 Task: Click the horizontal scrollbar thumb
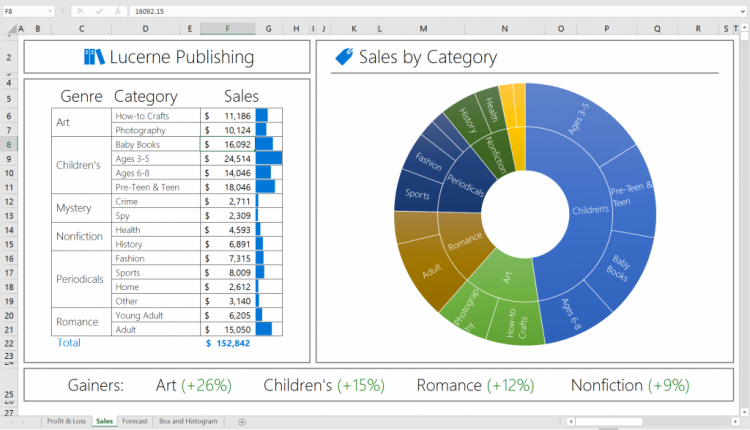(608, 421)
